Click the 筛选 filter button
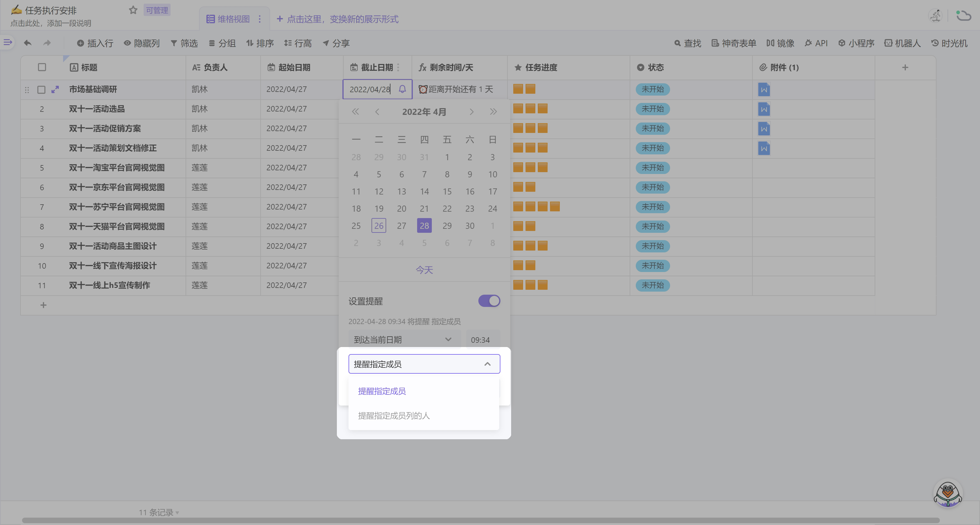 click(184, 43)
